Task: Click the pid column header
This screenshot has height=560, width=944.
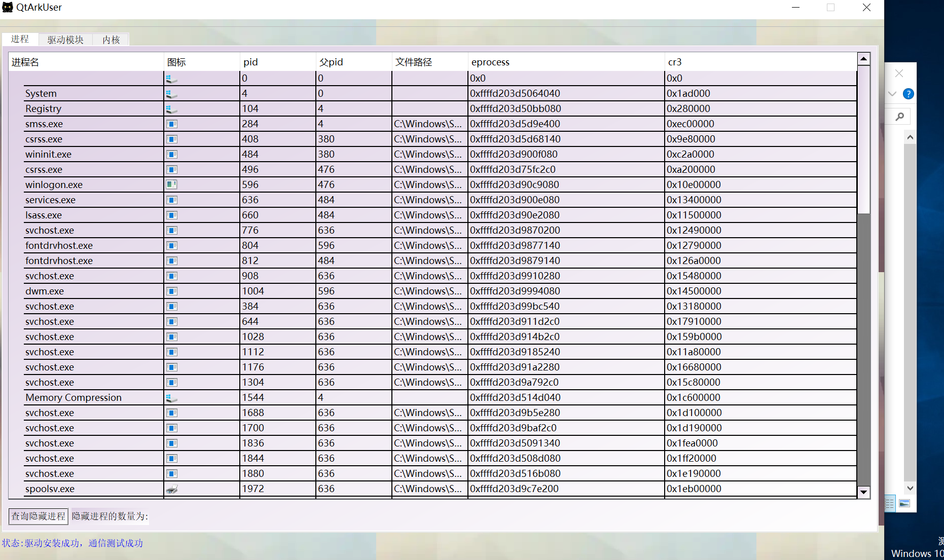Action: (278, 62)
